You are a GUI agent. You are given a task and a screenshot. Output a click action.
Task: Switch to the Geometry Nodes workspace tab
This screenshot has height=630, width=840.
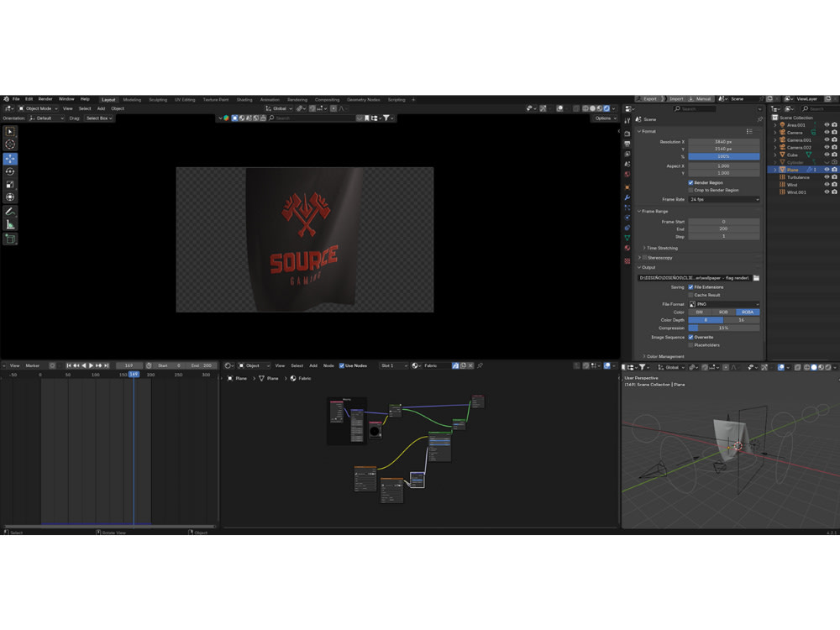(363, 100)
